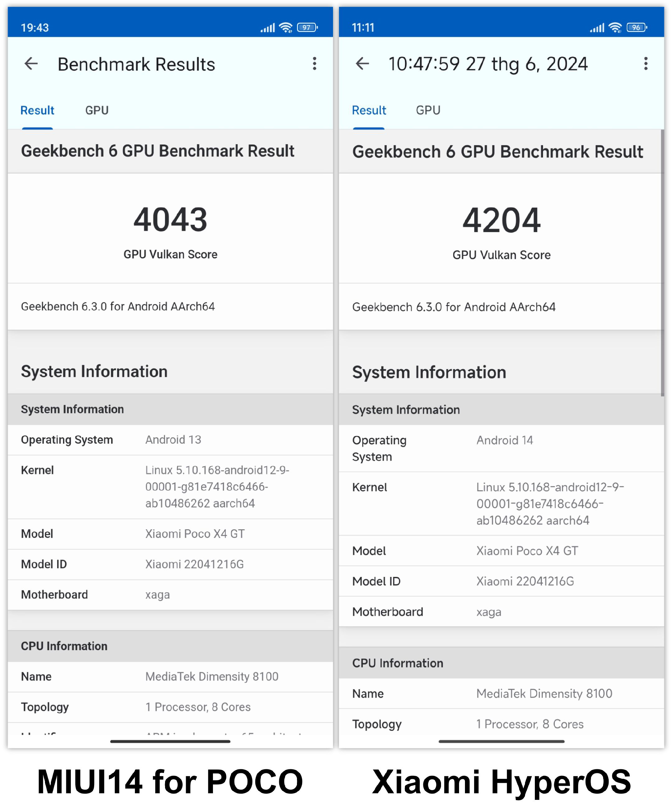Tap the battery 97 icon in status bar
The height and width of the screenshot is (812, 672).
[x=307, y=28]
